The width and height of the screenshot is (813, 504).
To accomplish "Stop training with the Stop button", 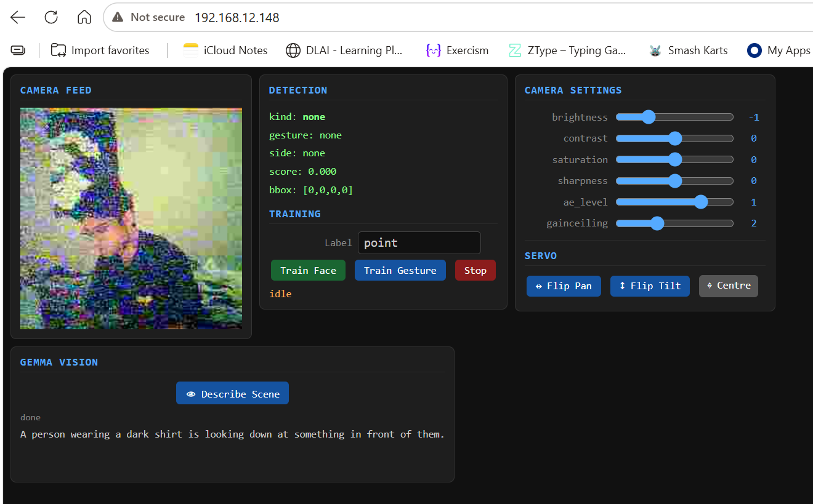I will [475, 270].
